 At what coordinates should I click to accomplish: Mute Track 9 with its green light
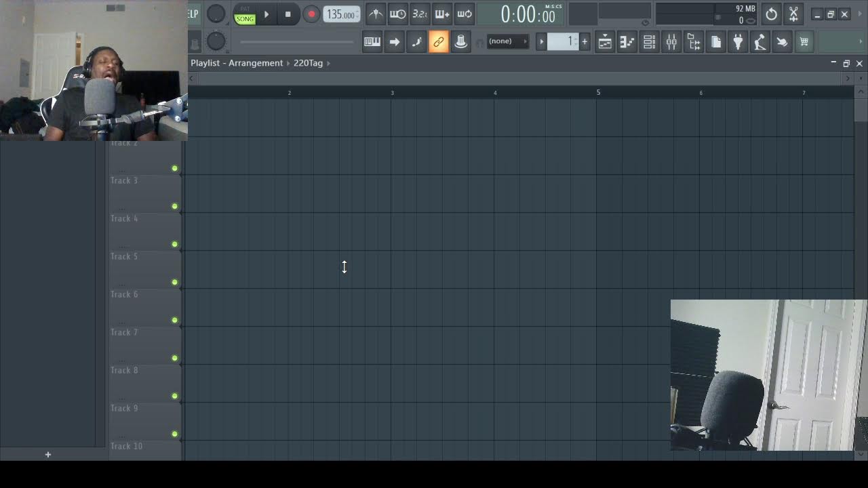pyautogui.click(x=174, y=434)
